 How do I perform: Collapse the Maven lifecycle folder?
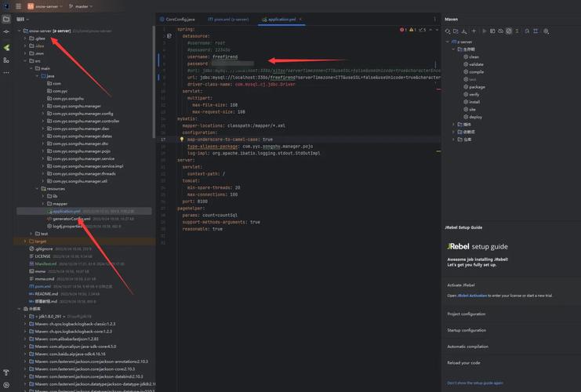click(453, 49)
